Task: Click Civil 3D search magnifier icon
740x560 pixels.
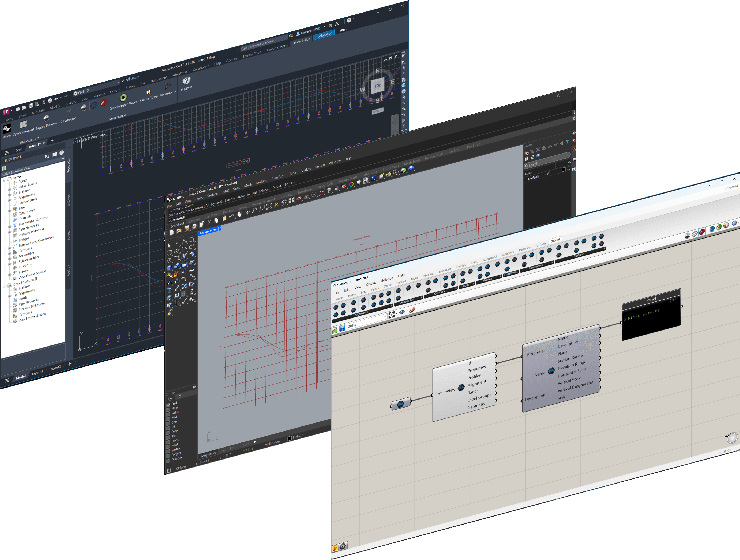Action: pos(291,35)
